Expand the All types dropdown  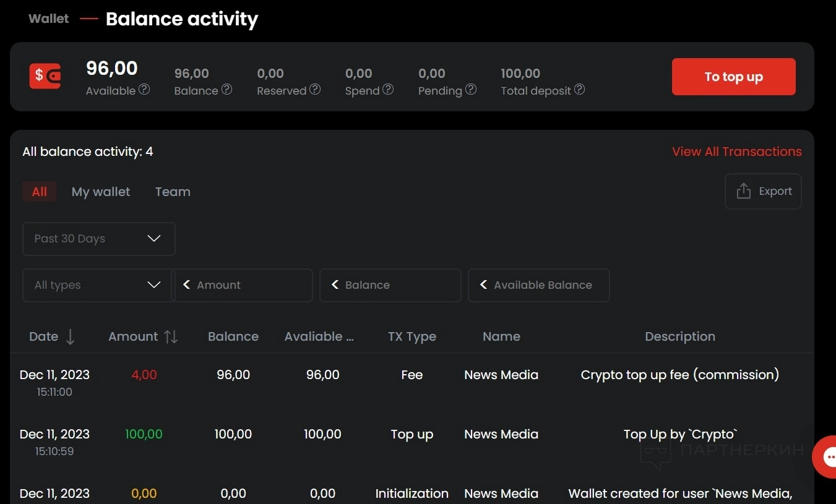(x=97, y=285)
